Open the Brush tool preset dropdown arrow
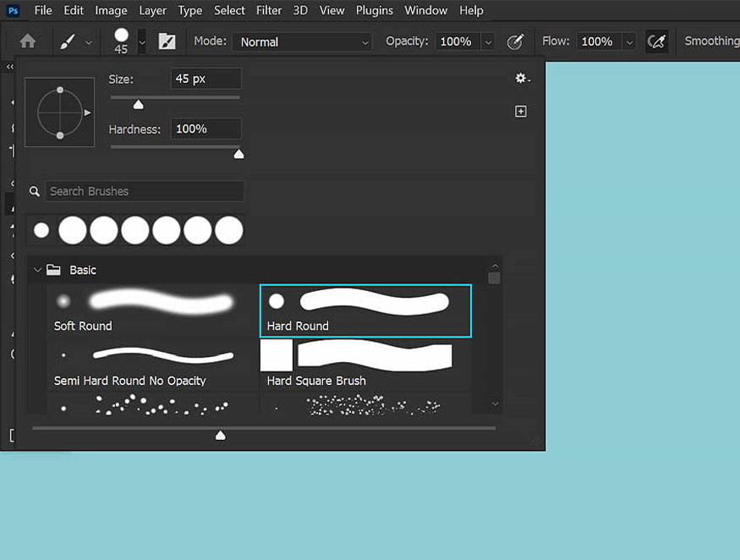The height and width of the screenshot is (560, 740). [x=89, y=42]
